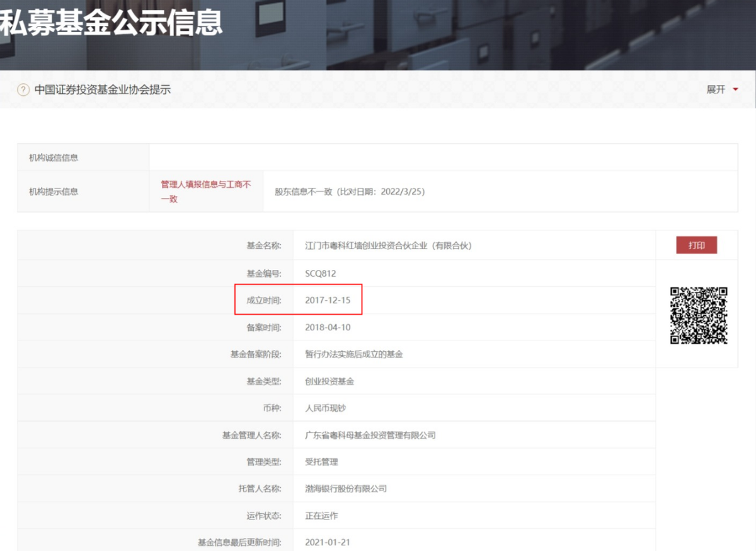
Task: Click the 运作状态 field label
Action: coord(265,515)
